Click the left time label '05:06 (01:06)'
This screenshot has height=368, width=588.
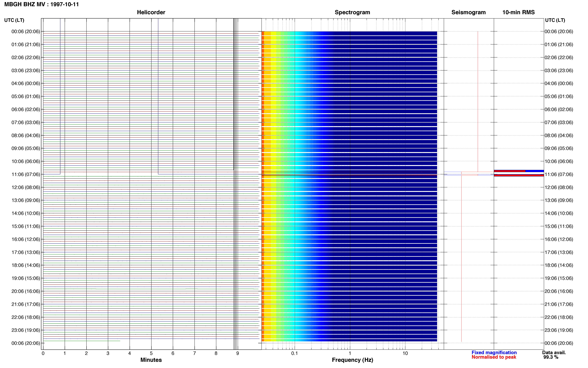(26, 96)
